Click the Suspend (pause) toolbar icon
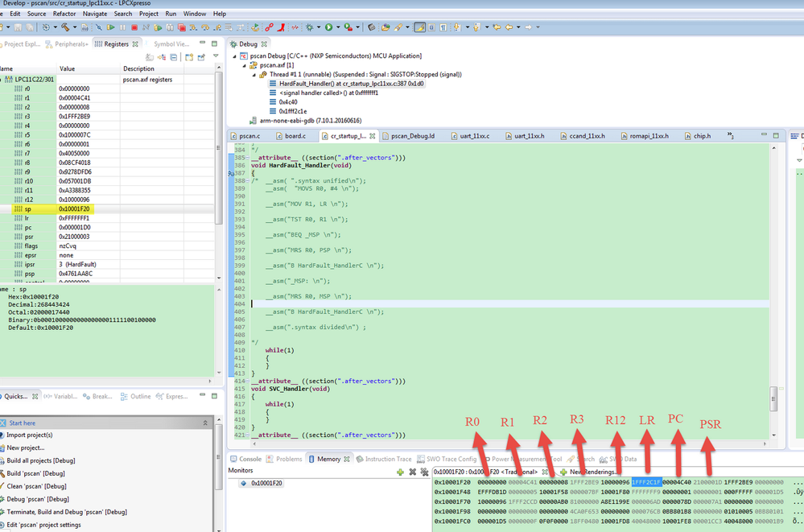Viewport: 804px width, 532px height. pyautogui.click(x=123, y=27)
